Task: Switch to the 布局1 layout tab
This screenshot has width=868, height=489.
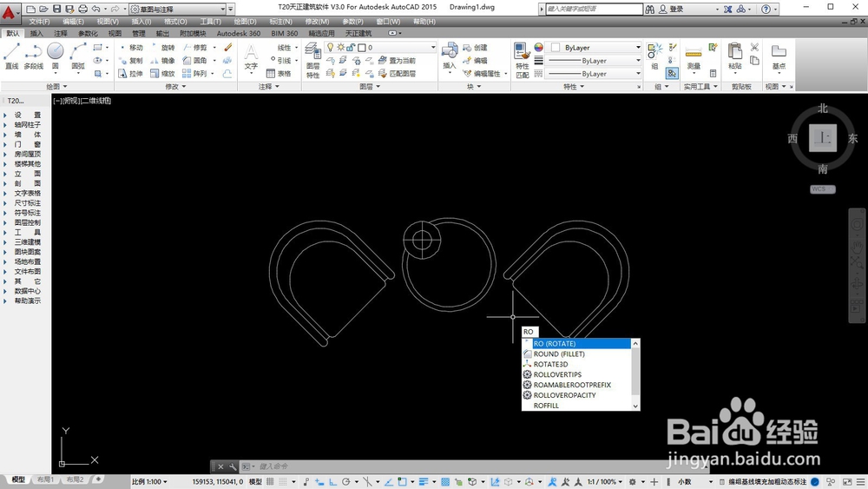Action: [45, 479]
